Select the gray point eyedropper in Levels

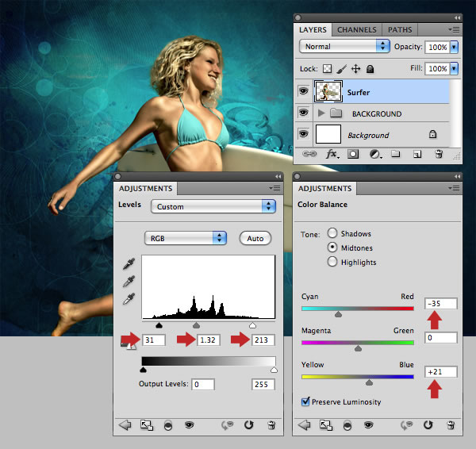(129, 282)
